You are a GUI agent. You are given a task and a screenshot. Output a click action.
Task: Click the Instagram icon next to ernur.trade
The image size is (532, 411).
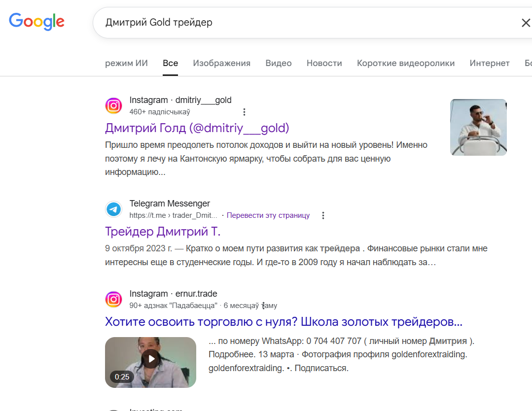(x=113, y=299)
